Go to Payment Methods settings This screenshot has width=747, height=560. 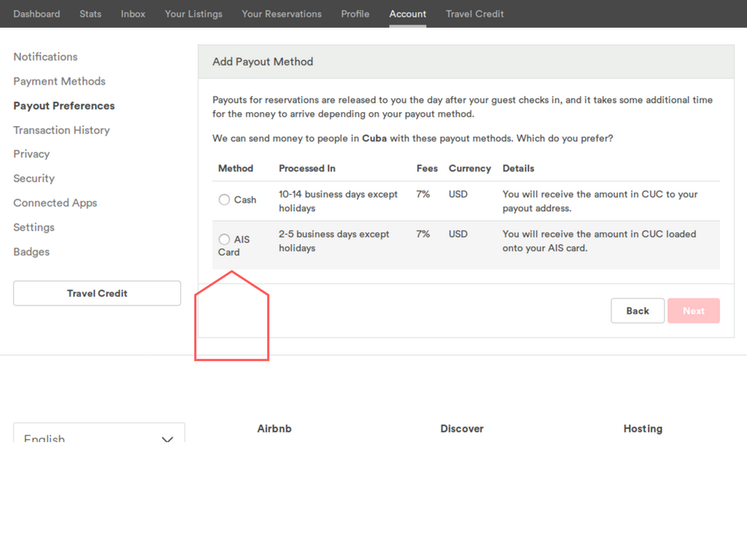(x=59, y=81)
